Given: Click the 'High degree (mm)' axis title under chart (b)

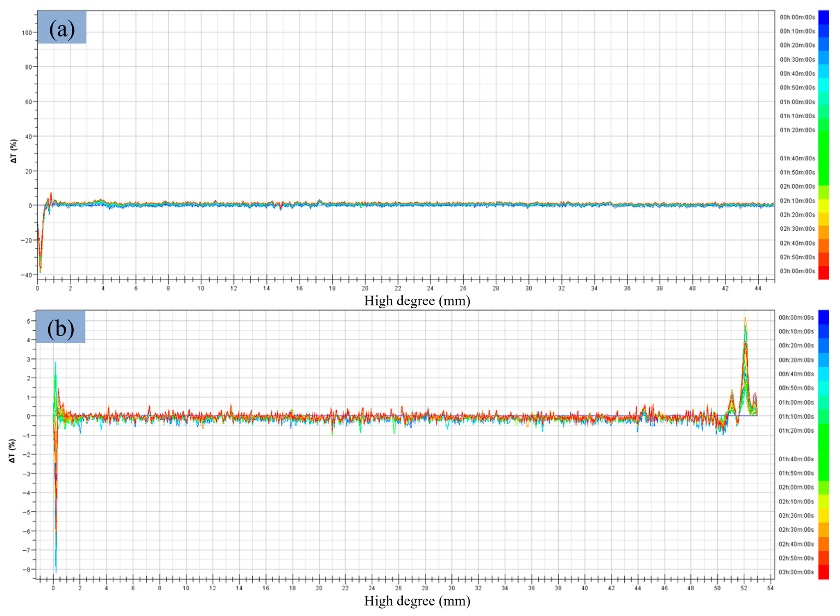Looking at the screenshot, I should click(x=417, y=601).
